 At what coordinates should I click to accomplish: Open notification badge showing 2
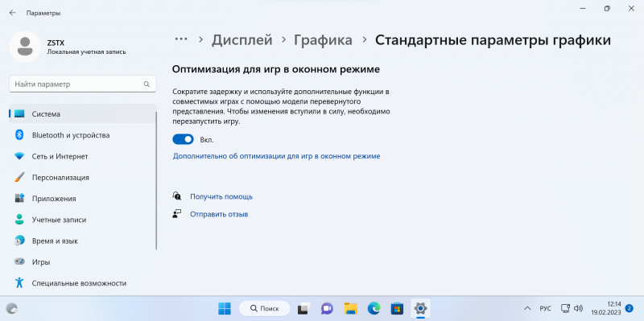(x=629, y=308)
